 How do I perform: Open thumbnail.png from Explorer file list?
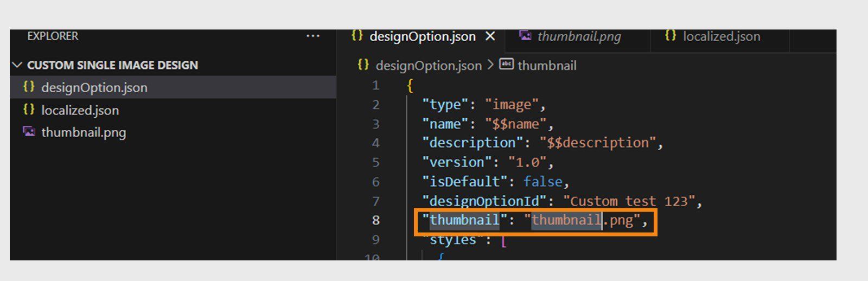[x=84, y=132]
